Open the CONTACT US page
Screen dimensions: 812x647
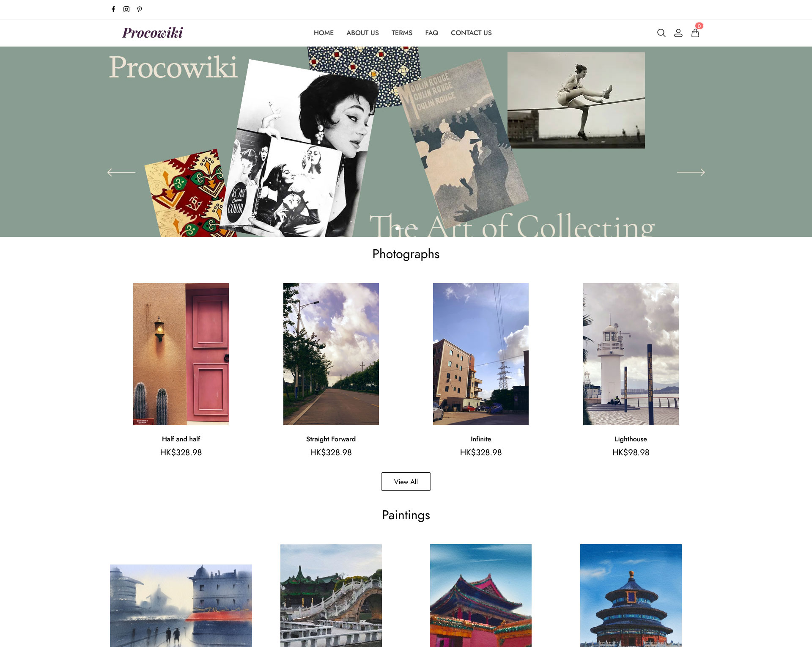coord(471,33)
